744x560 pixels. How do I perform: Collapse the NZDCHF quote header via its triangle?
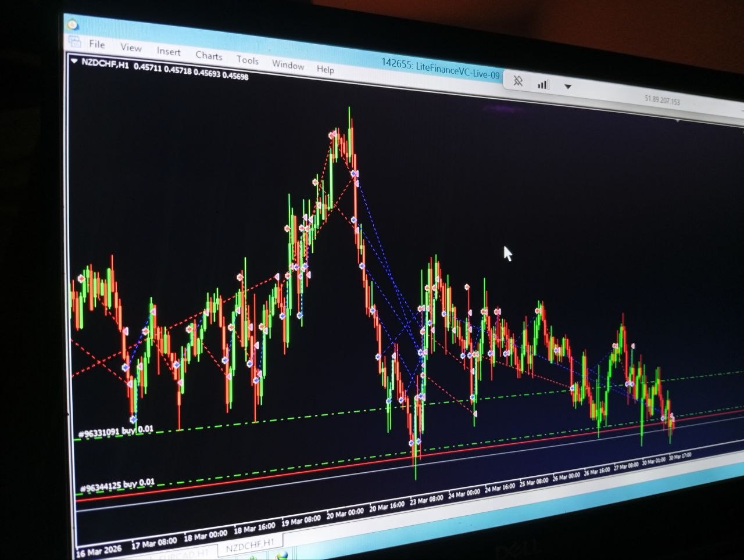(76, 59)
